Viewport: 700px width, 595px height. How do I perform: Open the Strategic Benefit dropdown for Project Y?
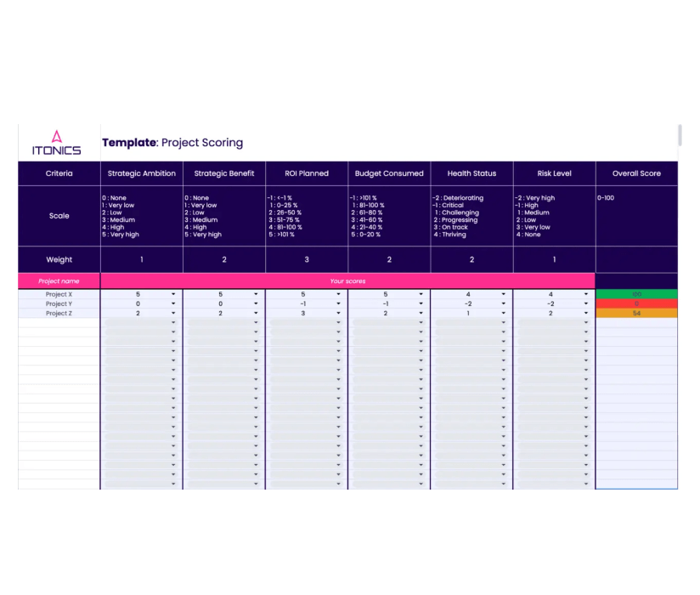pos(257,303)
